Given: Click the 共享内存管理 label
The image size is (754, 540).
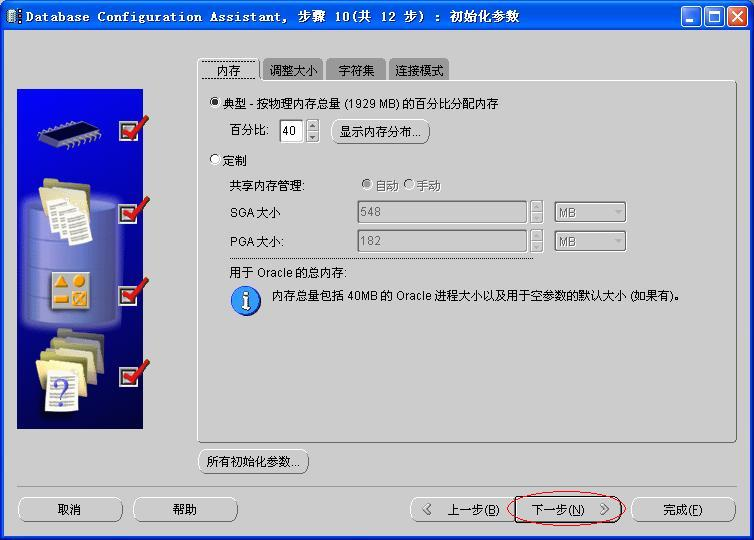Looking at the screenshot, I should pyautogui.click(x=267, y=186).
